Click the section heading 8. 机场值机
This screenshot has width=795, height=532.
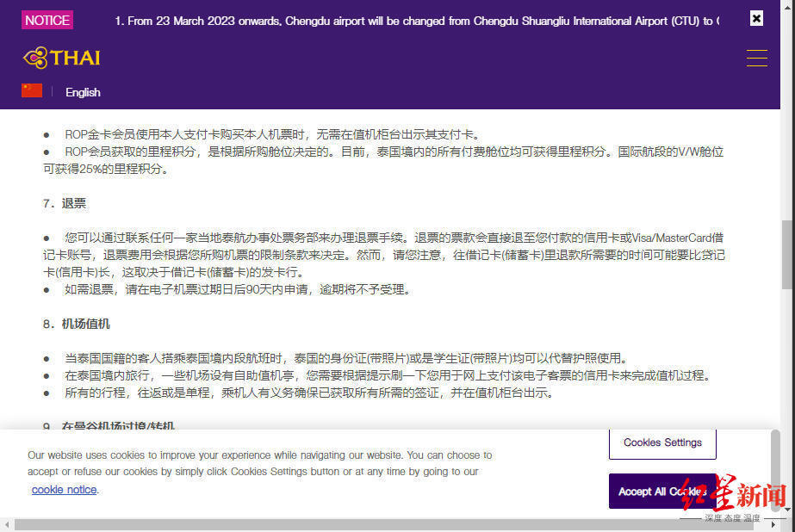[77, 324]
